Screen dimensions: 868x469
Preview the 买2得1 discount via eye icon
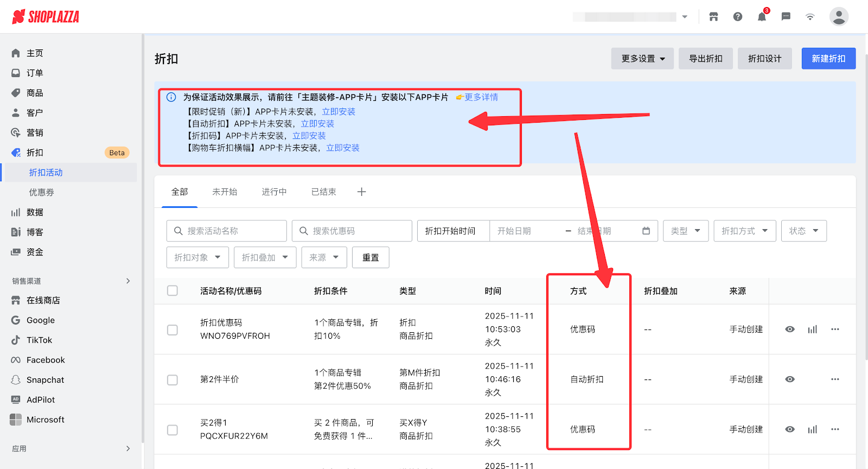click(790, 429)
